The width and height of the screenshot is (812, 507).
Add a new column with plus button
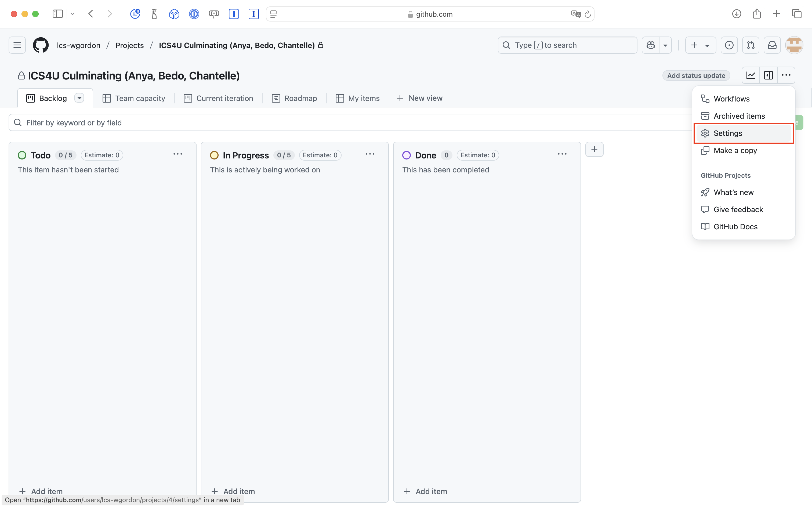click(594, 149)
